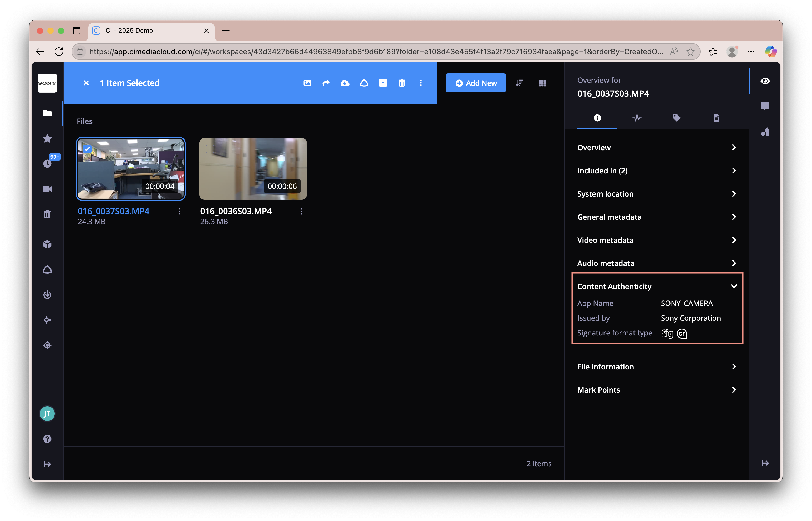Screen dimensions: 812x521
Task: Click the sidebar target crosshair icon
Action: tap(47, 345)
